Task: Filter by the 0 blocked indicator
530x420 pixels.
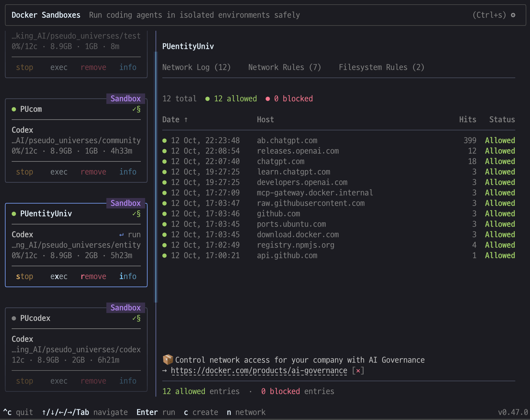Action: click(x=289, y=99)
